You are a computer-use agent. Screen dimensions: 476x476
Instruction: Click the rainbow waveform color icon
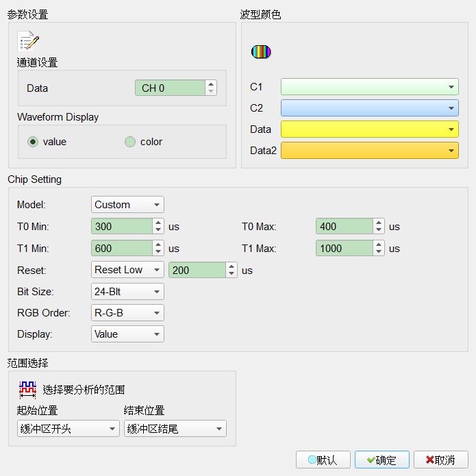pos(261,51)
